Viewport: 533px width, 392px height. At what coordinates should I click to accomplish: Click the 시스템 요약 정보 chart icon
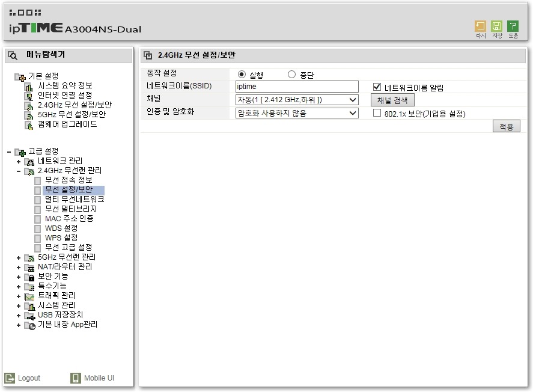click(x=29, y=87)
